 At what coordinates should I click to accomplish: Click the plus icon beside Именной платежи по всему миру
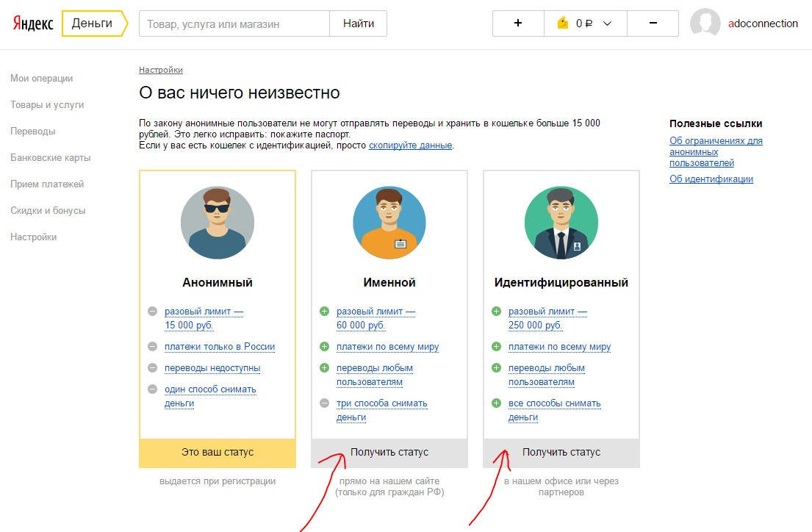point(324,347)
